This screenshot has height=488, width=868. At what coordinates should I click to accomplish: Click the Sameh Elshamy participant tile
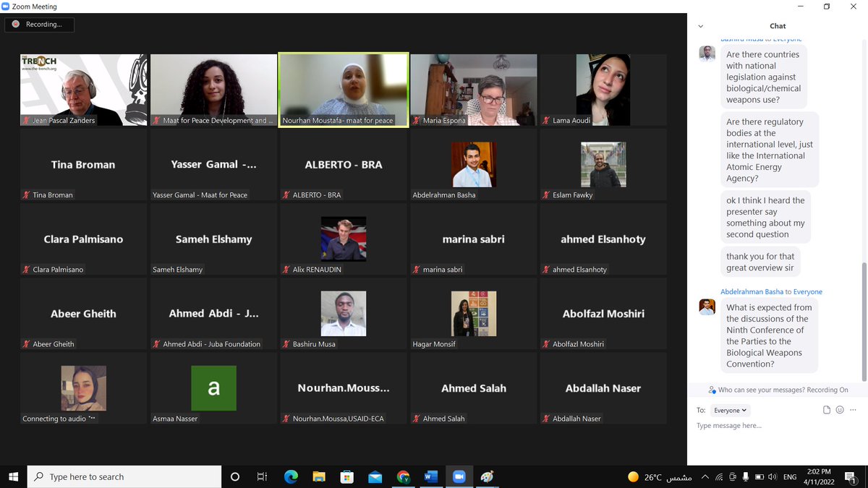click(x=213, y=239)
